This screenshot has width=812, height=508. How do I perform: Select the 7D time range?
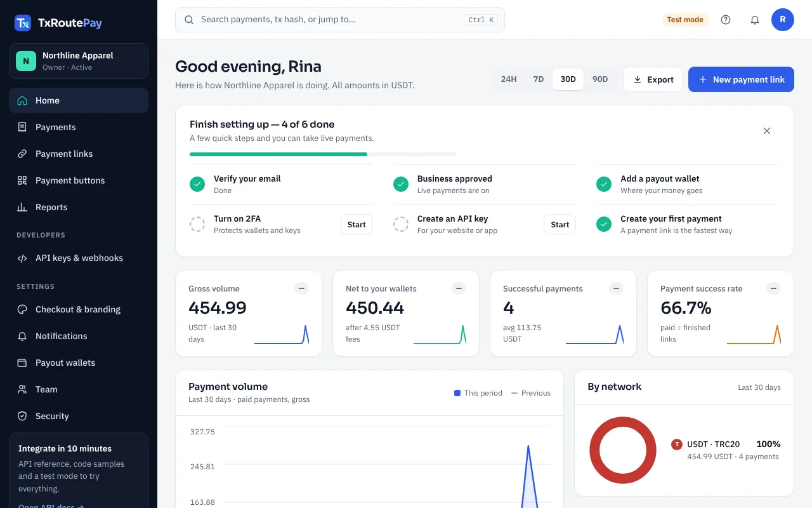(539, 79)
